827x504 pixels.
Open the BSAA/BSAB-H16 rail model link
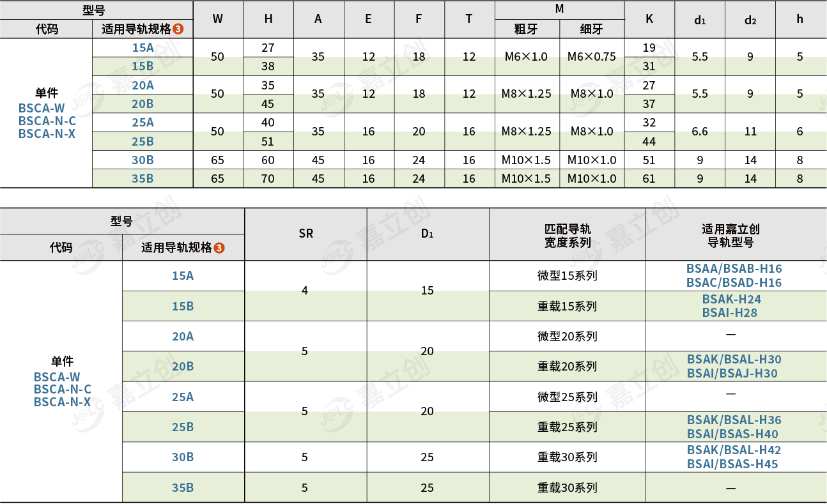734,269
